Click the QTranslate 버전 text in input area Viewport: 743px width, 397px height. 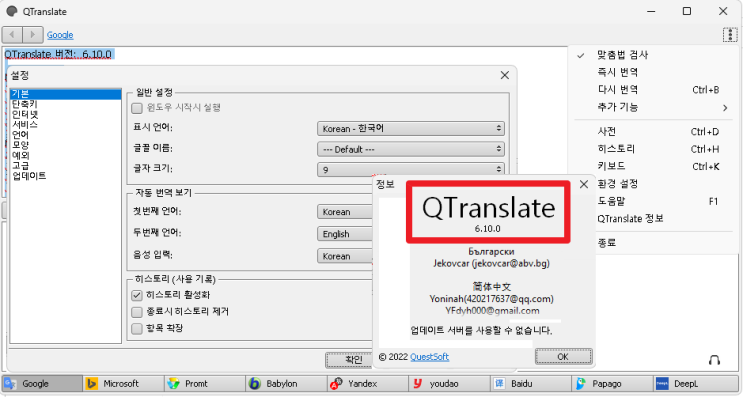pyautogui.click(x=58, y=54)
